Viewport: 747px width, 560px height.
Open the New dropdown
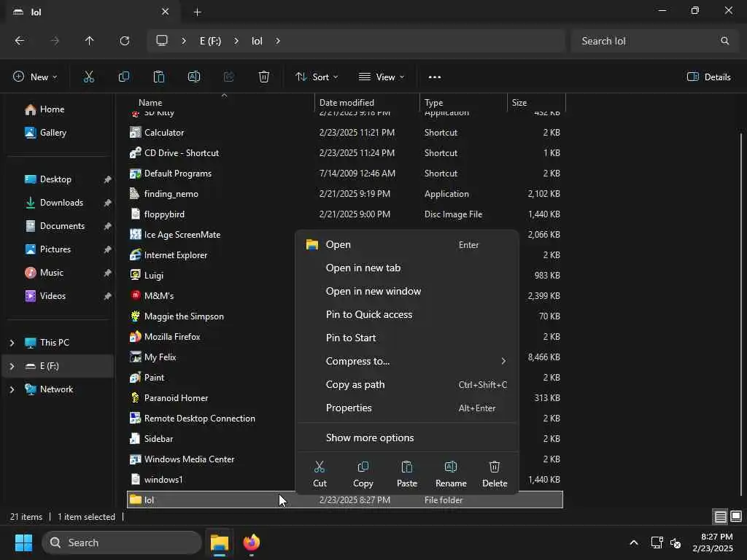pos(35,77)
